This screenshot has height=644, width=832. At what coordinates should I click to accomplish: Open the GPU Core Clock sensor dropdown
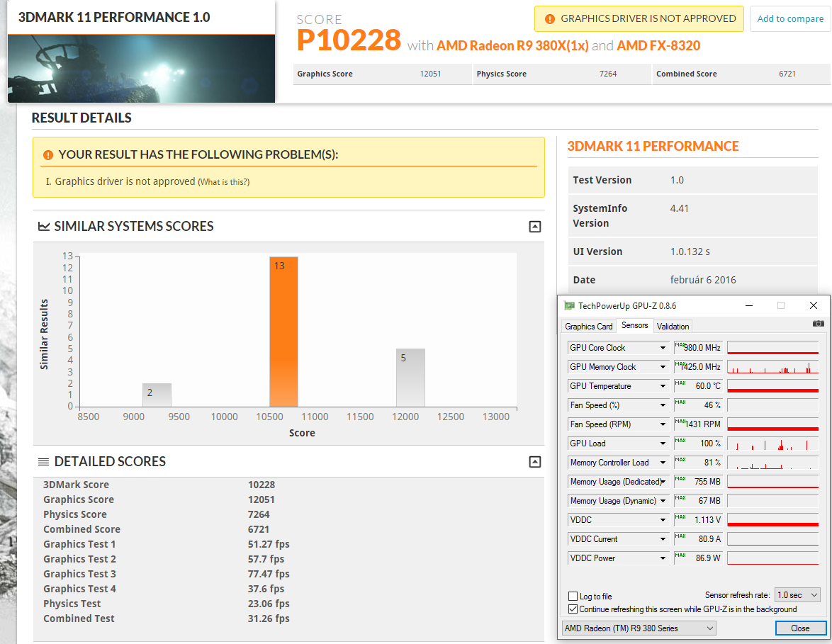coord(663,348)
